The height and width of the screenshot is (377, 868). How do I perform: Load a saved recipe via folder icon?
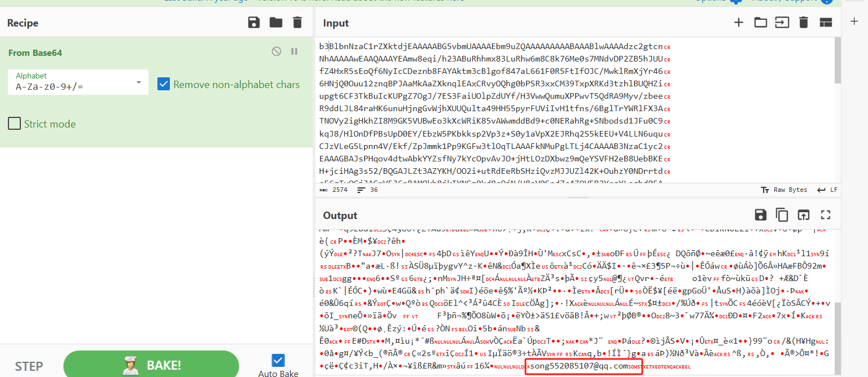[275, 23]
